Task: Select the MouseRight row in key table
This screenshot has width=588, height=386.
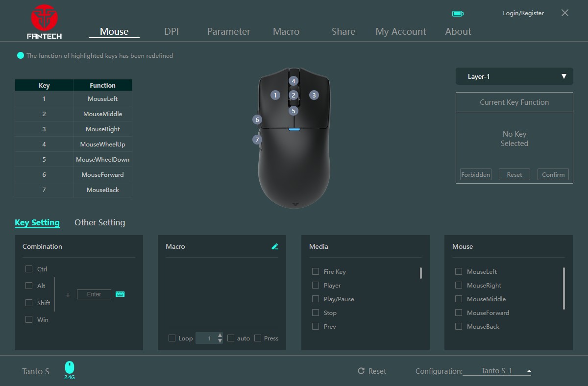Action: pyautogui.click(x=73, y=129)
